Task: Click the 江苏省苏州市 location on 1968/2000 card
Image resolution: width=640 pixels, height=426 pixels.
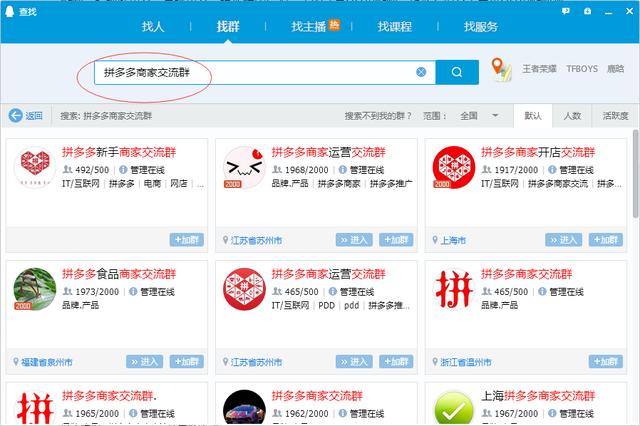Action: click(256, 240)
